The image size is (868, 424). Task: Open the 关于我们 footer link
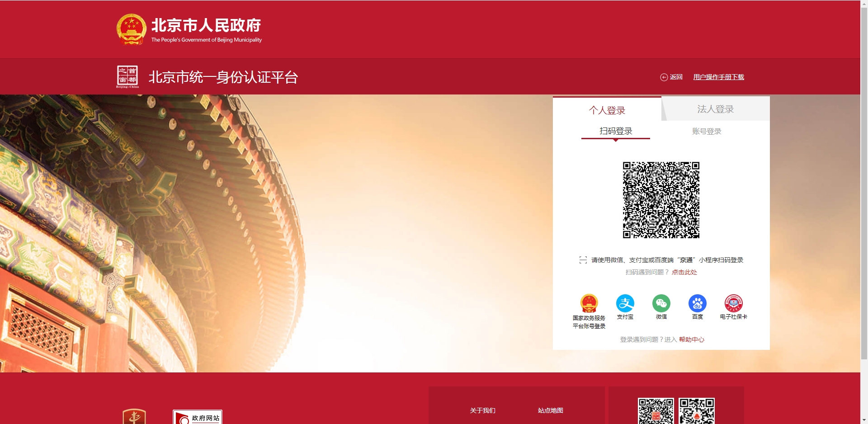tap(482, 410)
